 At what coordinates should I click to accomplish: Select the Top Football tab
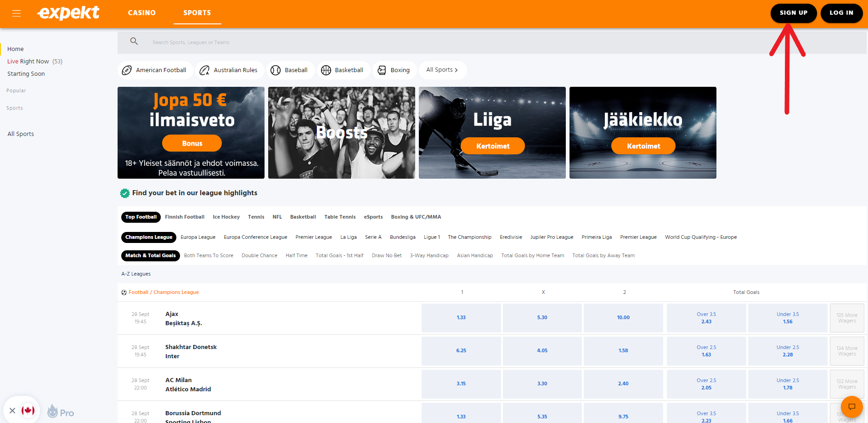tap(141, 217)
